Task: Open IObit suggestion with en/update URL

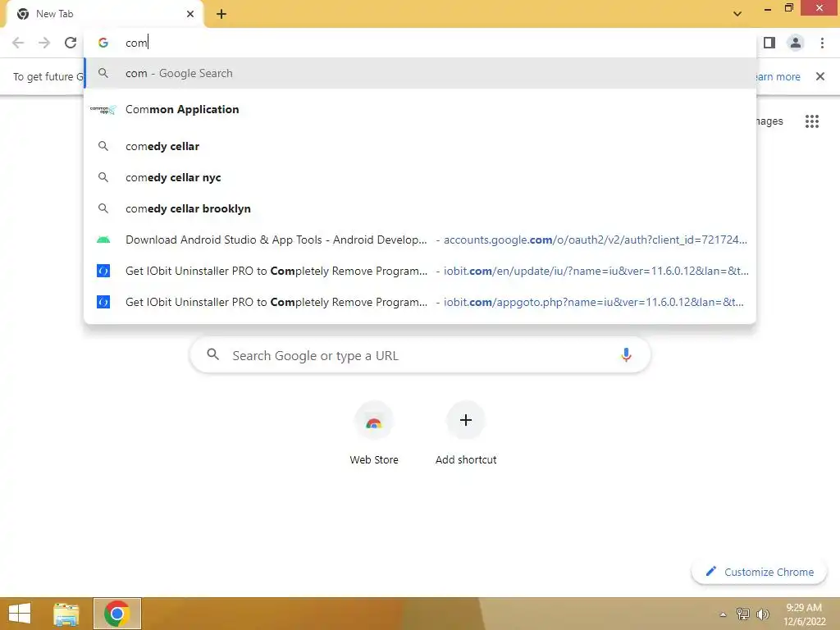Action: [421, 271]
